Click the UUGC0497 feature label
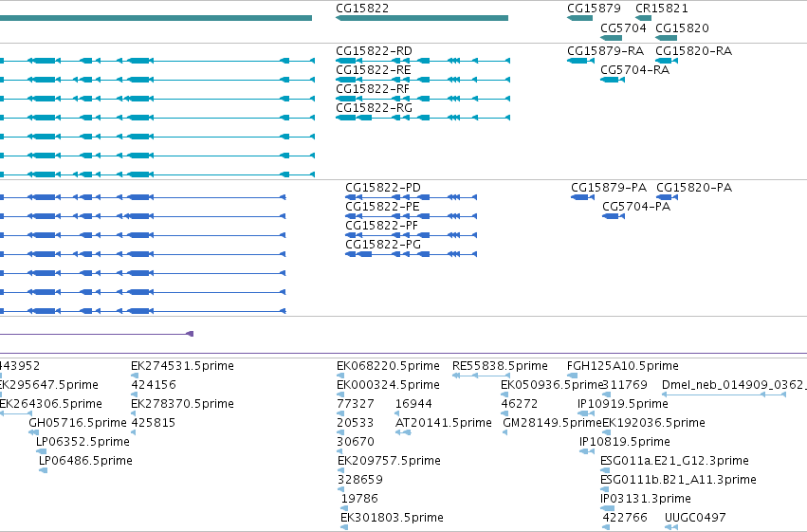The width and height of the screenshot is (807, 532). pyautogui.click(x=695, y=518)
